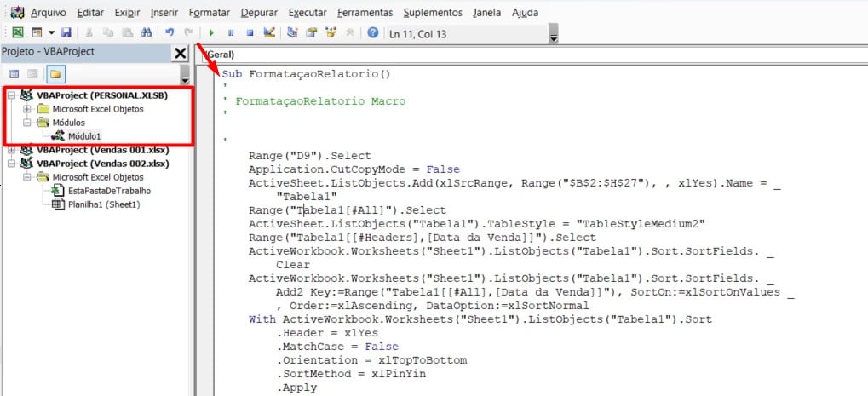868x396 pixels.
Task: Click the View Object icon in the Project panel
Action: (32, 73)
